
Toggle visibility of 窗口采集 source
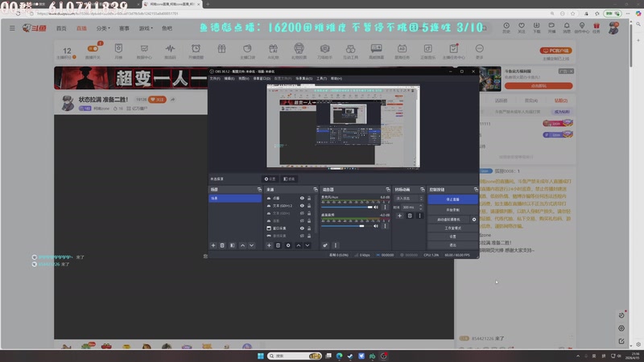(x=302, y=228)
